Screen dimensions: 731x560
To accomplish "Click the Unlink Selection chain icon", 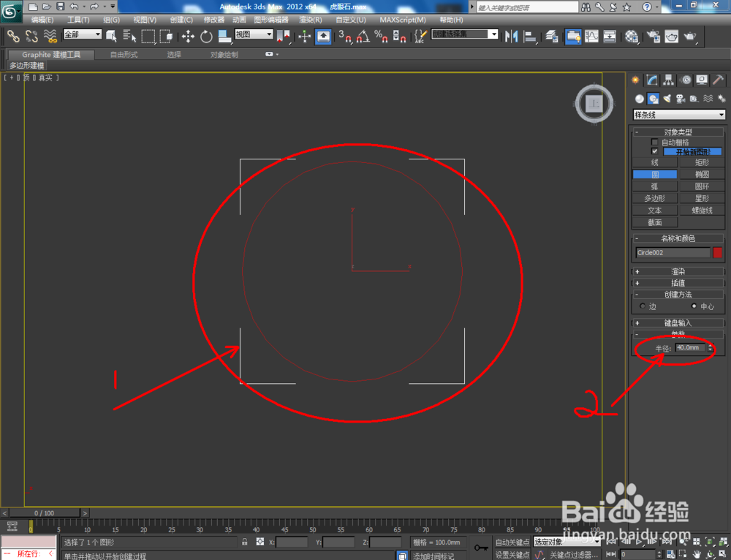I will 31,36.
